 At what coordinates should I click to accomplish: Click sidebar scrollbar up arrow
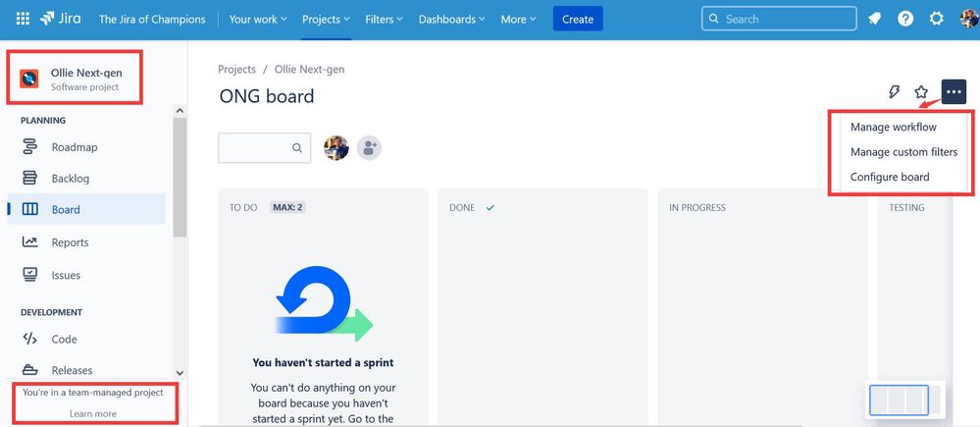click(x=180, y=111)
